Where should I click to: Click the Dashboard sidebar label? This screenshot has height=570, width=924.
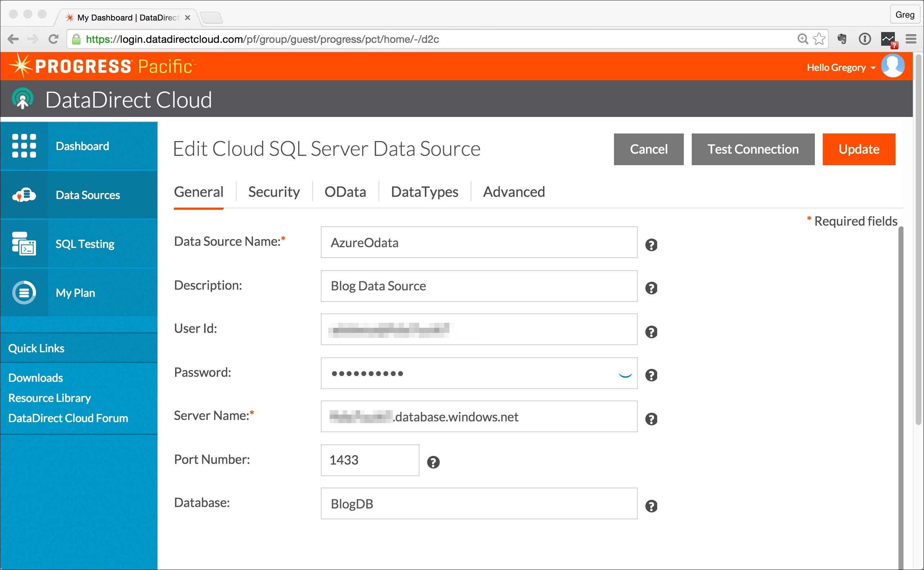82,146
